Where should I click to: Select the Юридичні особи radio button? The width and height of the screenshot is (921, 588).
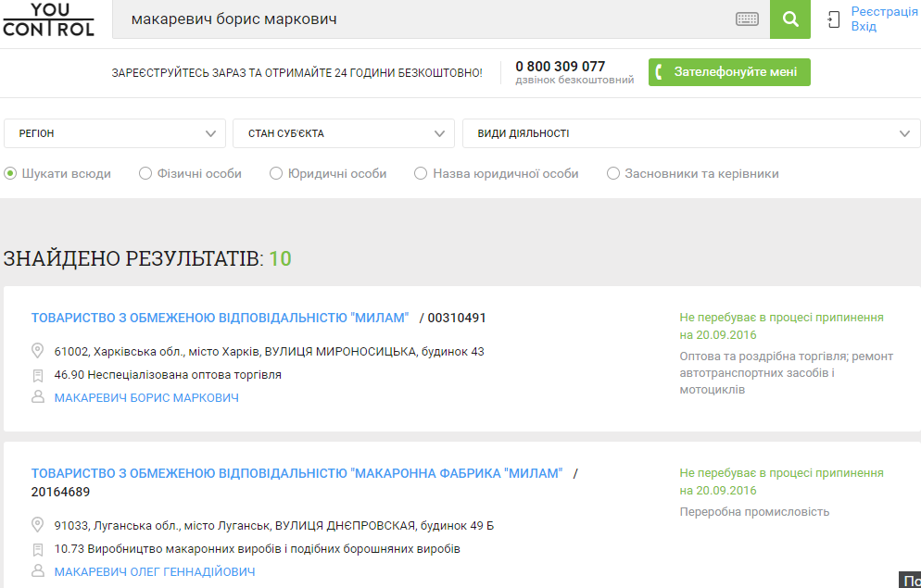pyautogui.click(x=276, y=173)
